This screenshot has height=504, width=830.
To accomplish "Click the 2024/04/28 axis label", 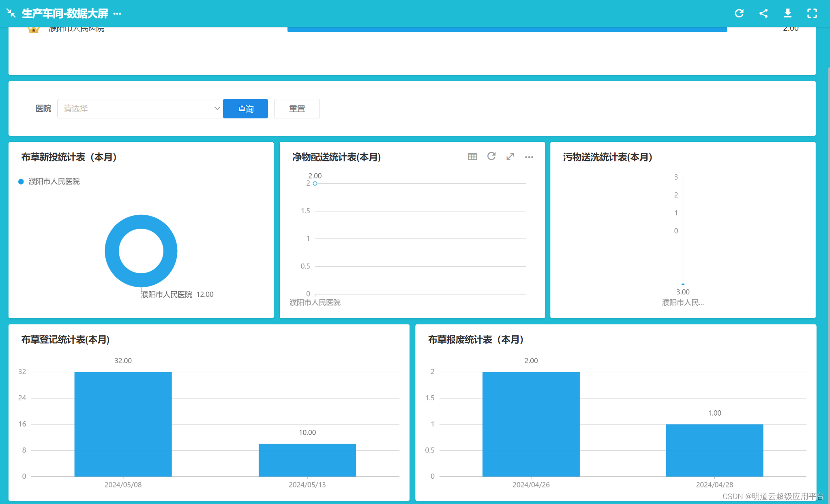I will 714,485.
